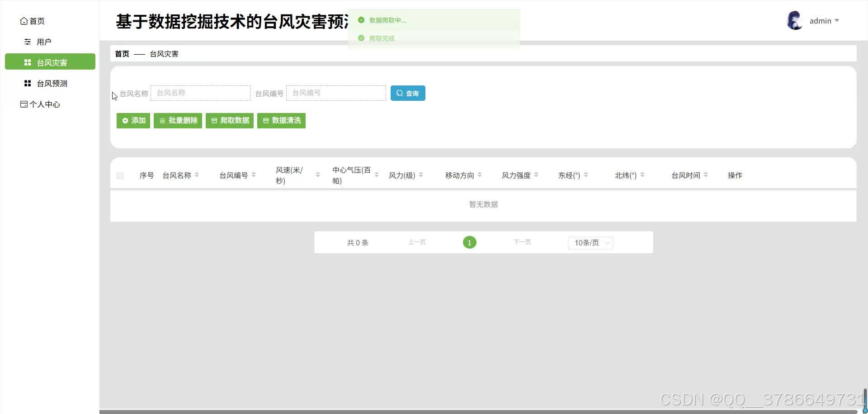Select 个人中心 personal center icon
This screenshot has height=414, width=868.
[24, 104]
